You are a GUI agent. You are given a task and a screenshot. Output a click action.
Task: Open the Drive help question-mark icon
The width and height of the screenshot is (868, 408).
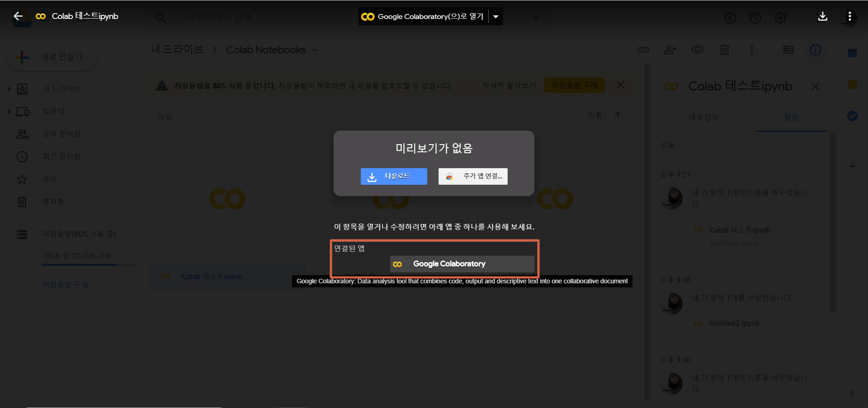(755, 18)
